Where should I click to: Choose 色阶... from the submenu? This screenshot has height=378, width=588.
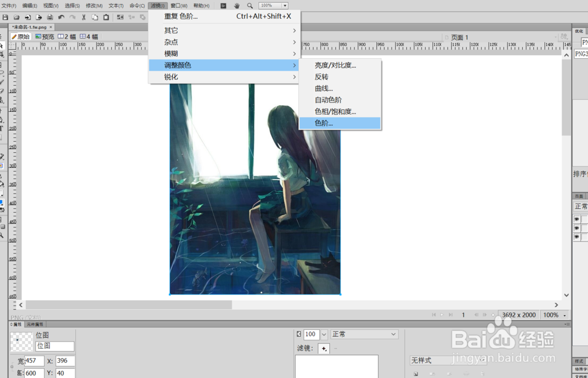(340, 123)
